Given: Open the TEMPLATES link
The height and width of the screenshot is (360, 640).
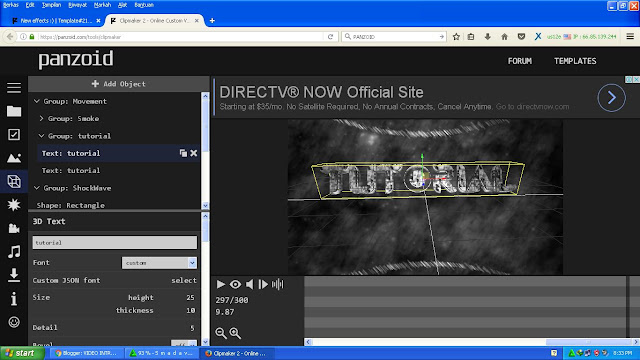Looking at the screenshot, I should [575, 61].
